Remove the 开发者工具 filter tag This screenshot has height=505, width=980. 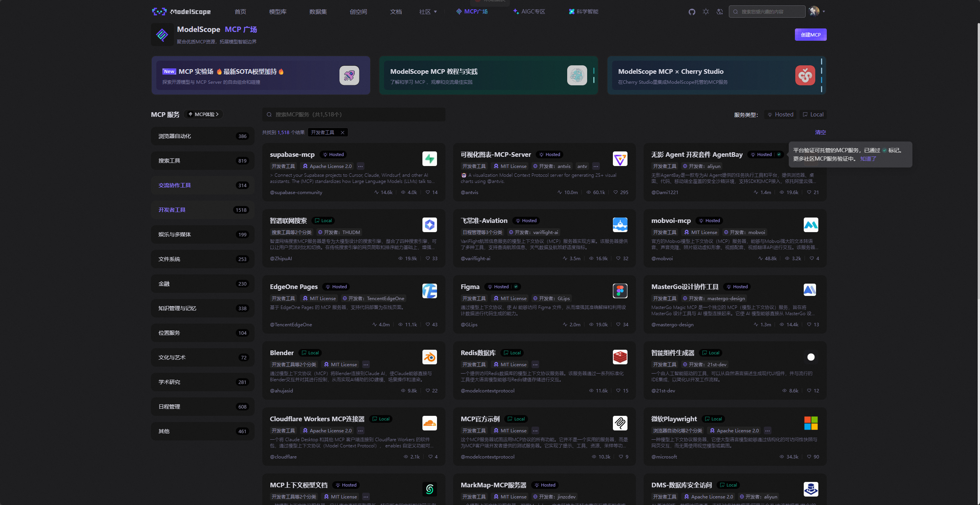pyautogui.click(x=342, y=133)
